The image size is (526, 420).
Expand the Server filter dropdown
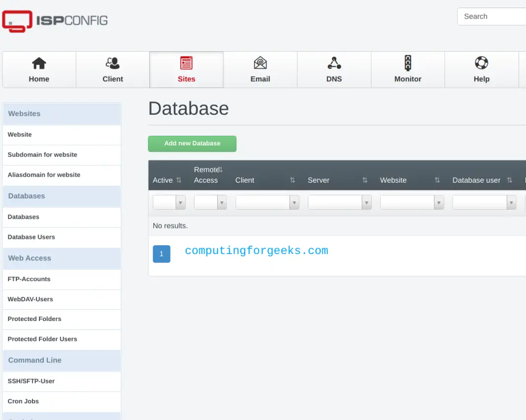(x=339, y=202)
